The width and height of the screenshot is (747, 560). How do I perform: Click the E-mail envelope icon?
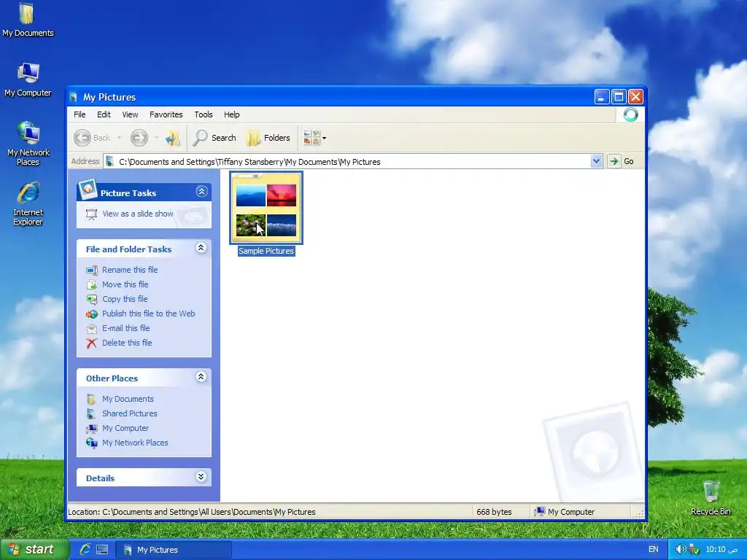tap(92, 329)
